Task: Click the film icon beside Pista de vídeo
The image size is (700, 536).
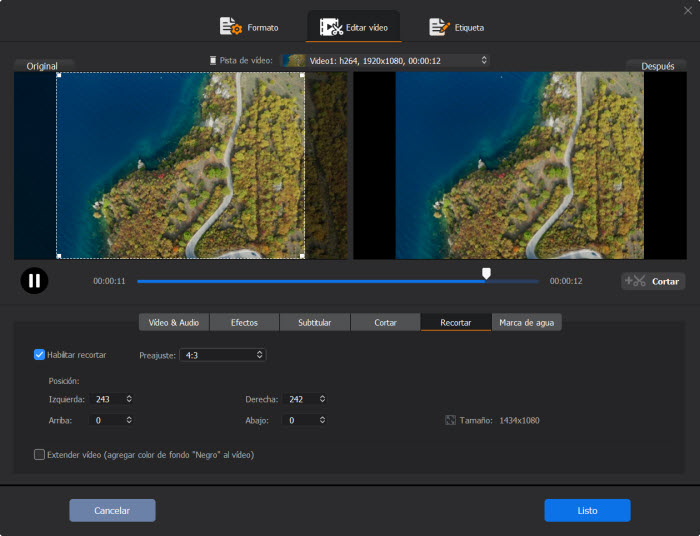Action: coord(213,60)
